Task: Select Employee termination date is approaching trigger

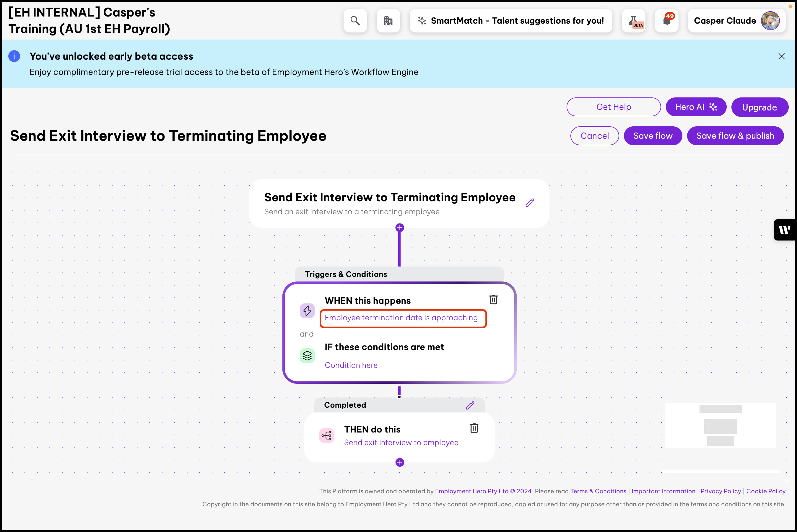Action: 401,318
